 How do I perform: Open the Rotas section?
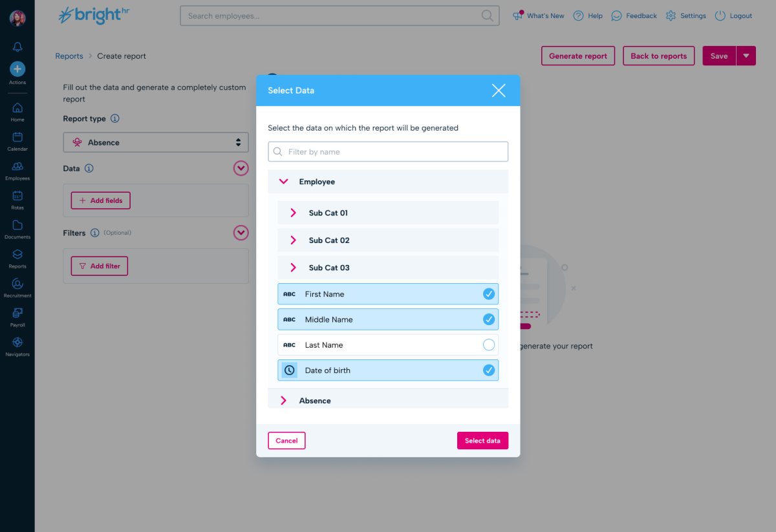(17, 199)
